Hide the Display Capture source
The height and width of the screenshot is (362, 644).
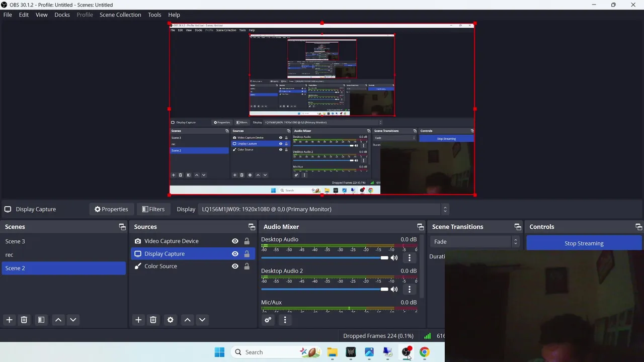[235, 254]
